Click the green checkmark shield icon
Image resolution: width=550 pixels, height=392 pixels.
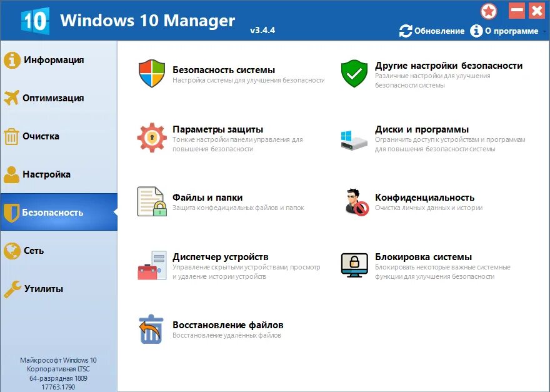click(x=354, y=73)
